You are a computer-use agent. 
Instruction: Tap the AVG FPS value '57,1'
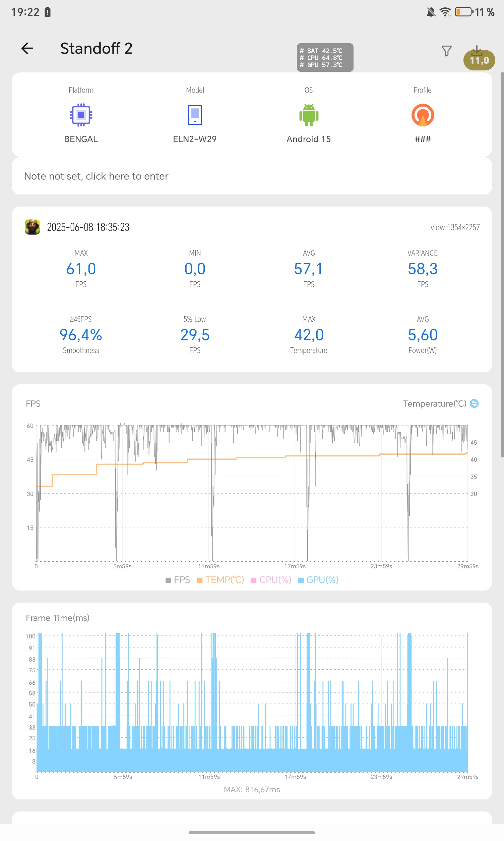pyautogui.click(x=309, y=269)
